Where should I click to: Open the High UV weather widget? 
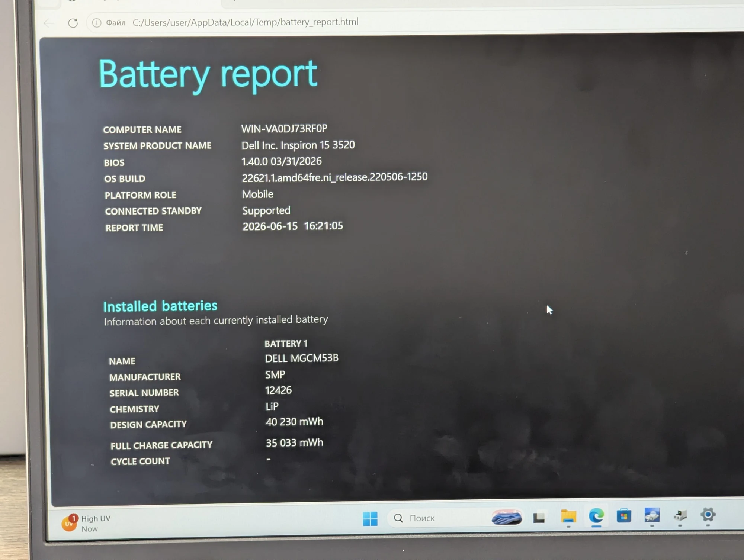coord(86,523)
